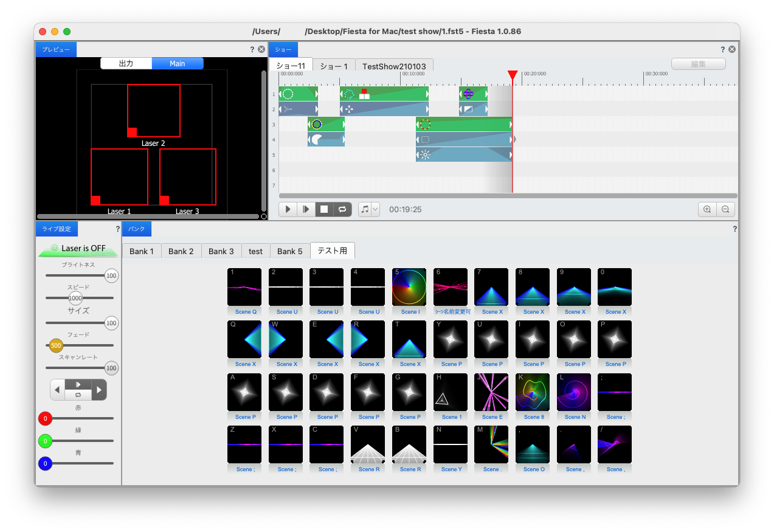Zoom in on the timeline
774x532 pixels.
707,209
